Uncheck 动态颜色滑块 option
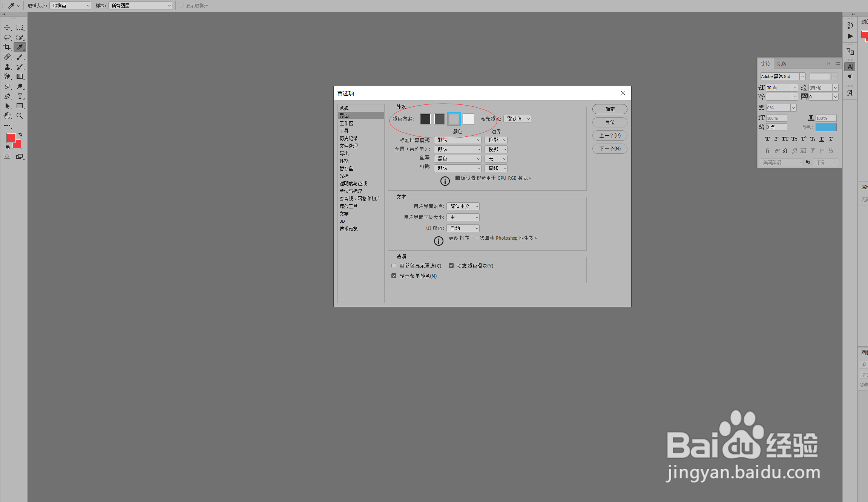The image size is (868, 502). tap(451, 266)
